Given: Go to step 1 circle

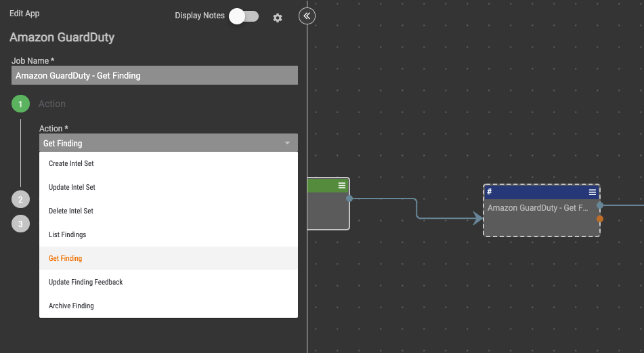Looking at the screenshot, I should pyautogui.click(x=20, y=104).
